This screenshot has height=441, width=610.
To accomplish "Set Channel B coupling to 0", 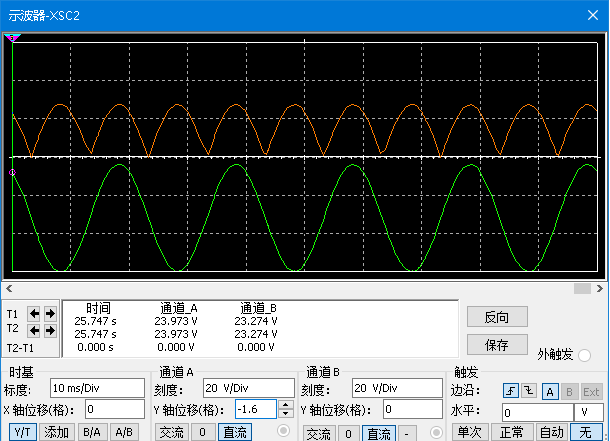I will 348,433.
